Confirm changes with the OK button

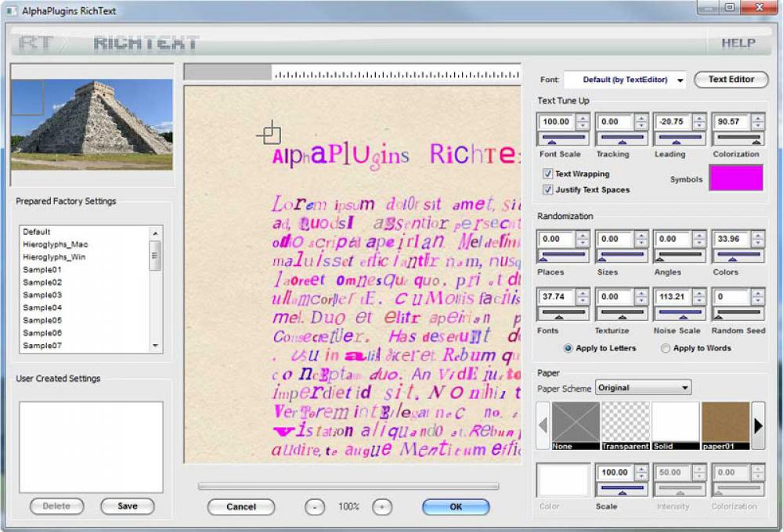coord(455,507)
